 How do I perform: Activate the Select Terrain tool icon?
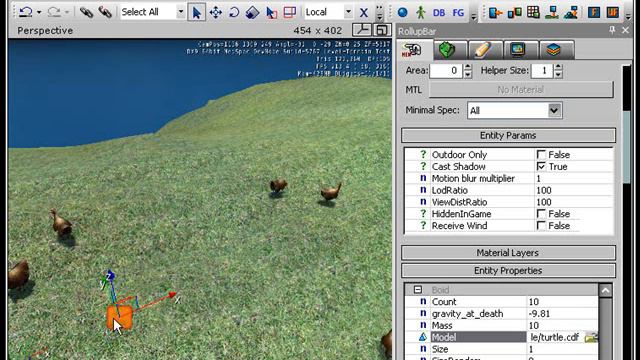point(271,12)
